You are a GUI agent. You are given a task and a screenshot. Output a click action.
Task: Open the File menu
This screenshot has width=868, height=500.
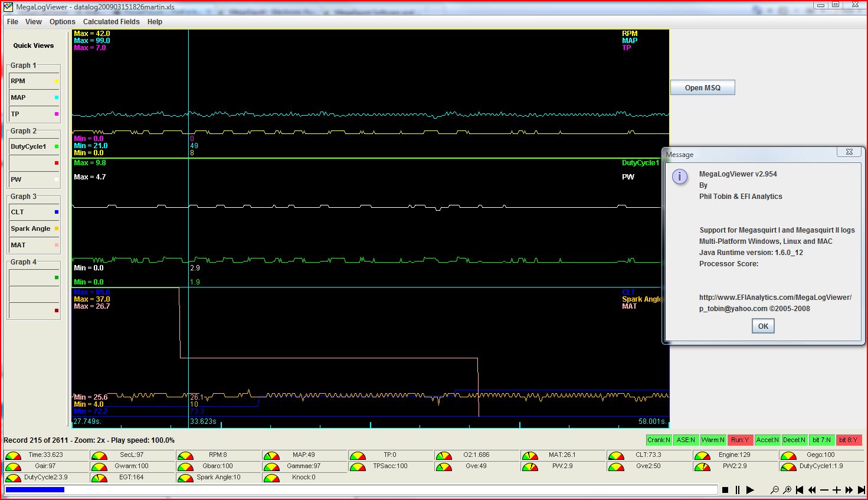[12, 22]
